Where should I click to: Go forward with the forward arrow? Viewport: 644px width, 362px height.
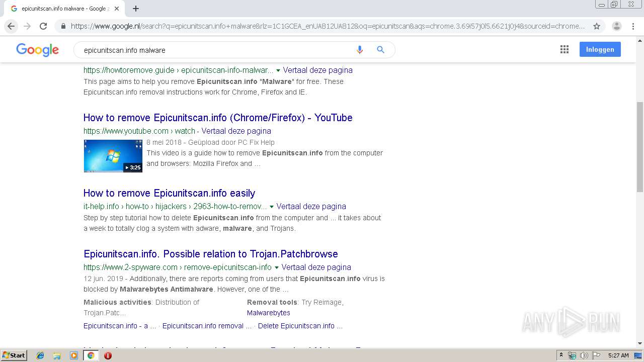[27, 26]
